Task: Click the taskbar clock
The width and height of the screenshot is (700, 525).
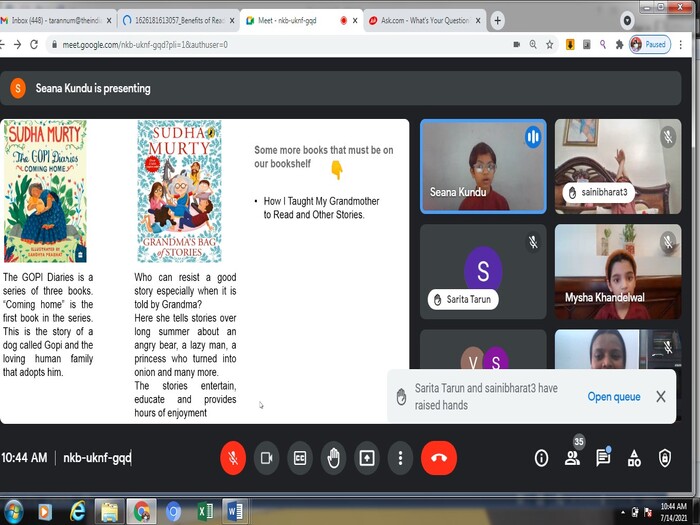Action: point(674,512)
